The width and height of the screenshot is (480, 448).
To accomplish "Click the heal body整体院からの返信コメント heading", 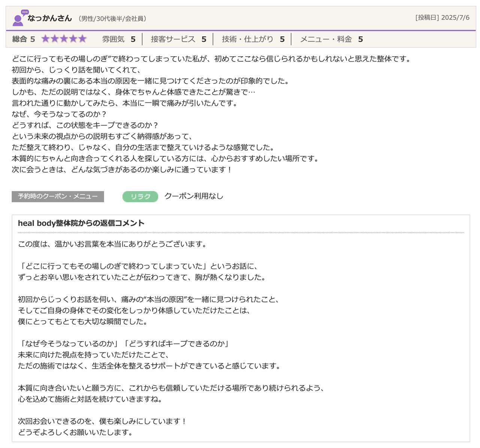I will pyautogui.click(x=81, y=223).
